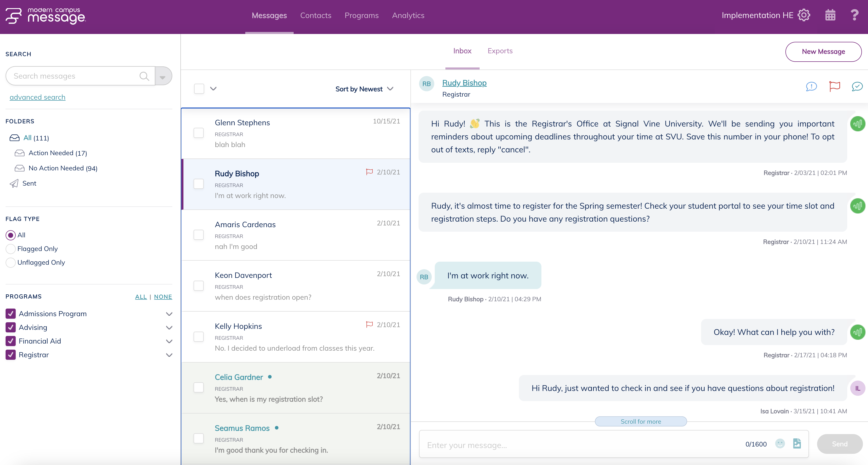Viewport: 868px width, 465px height.
Task: Uncheck the Financial Aid program filter
Action: tap(10, 341)
